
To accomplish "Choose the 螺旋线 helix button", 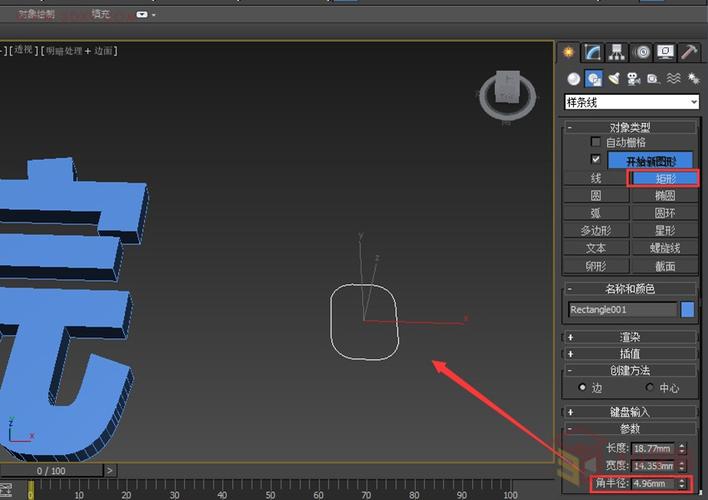I will tap(665, 248).
